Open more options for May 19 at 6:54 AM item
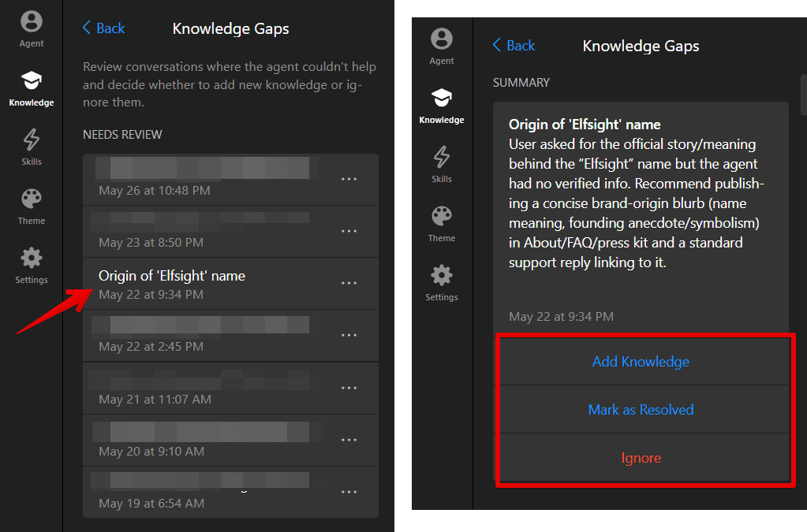The height and width of the screenshot is (532, 807). pyautogui.click(x=349, y=491)
